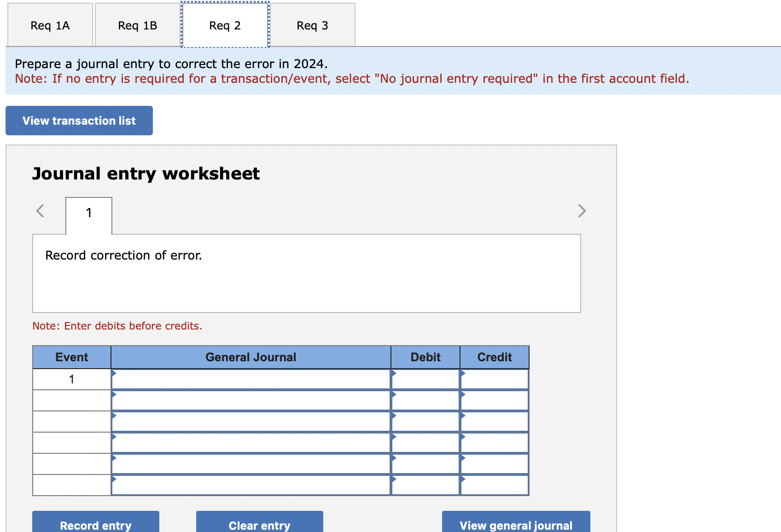Open the second row General Journal dropdown
This screenshot has height=532, width=781.
point(251,400)
